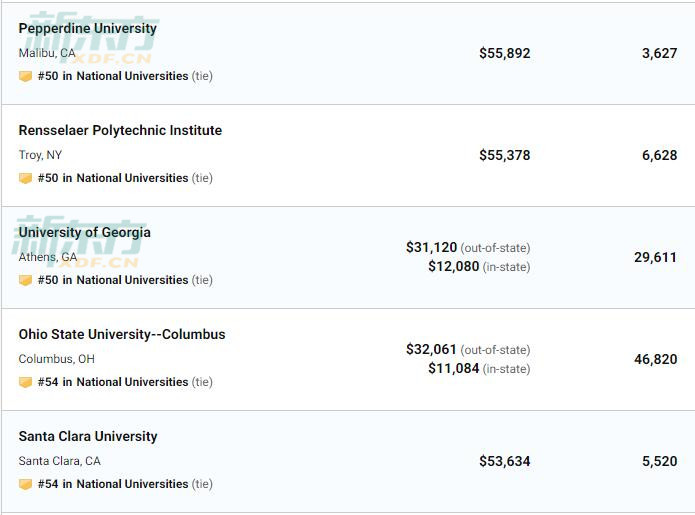Click the $55,892 tuition for Pepperdine

click(504, 53)
